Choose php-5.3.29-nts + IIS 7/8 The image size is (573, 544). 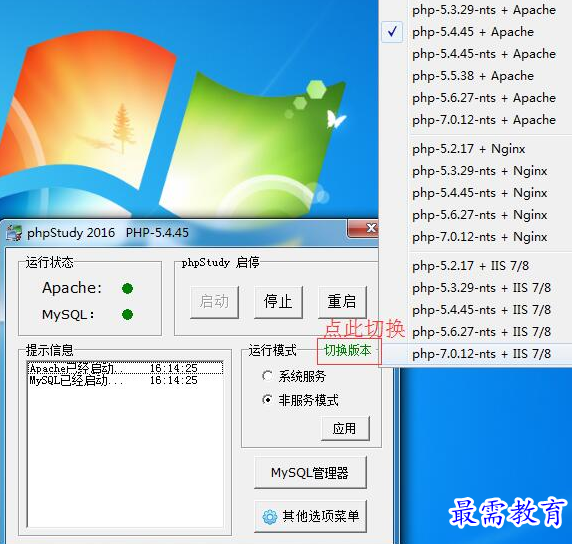point(477,288)
